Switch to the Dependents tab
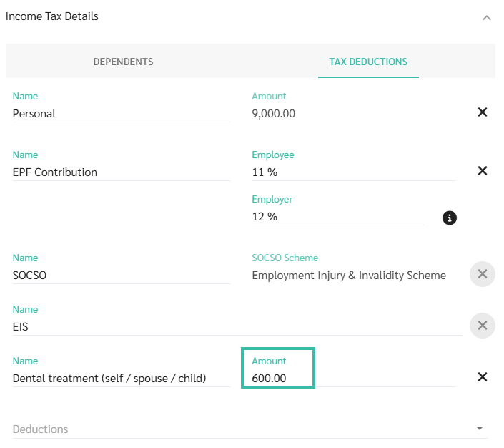Screen dimensions: 504x448 (x=123, y=62)
